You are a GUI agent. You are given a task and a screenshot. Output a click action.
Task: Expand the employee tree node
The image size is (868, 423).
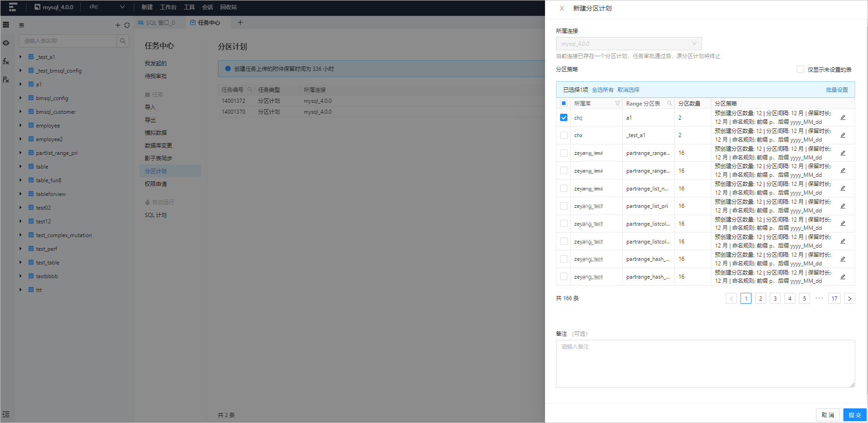21,125
